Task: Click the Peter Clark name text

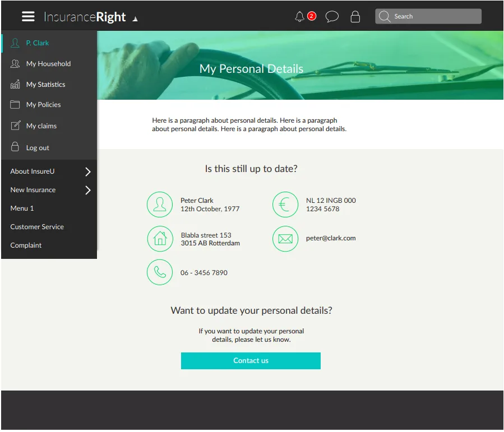Action: (197, 201)
